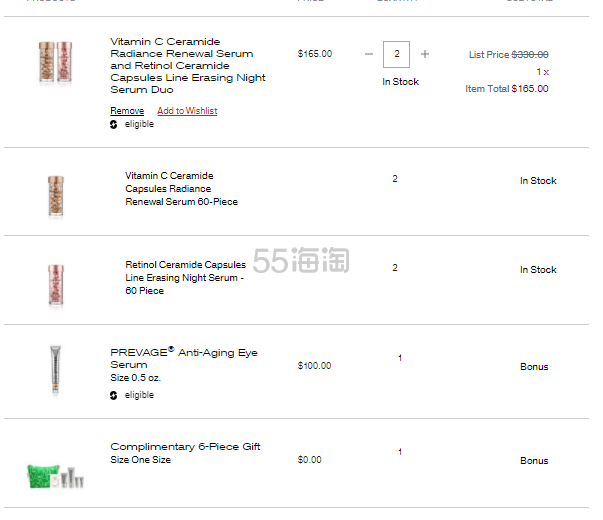Click the Item Total $165.00 amount
603x520 pixels.
[530, 89]
